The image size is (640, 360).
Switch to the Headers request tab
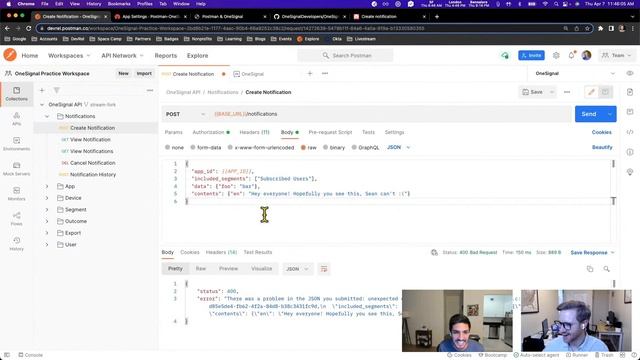(254, 132)
